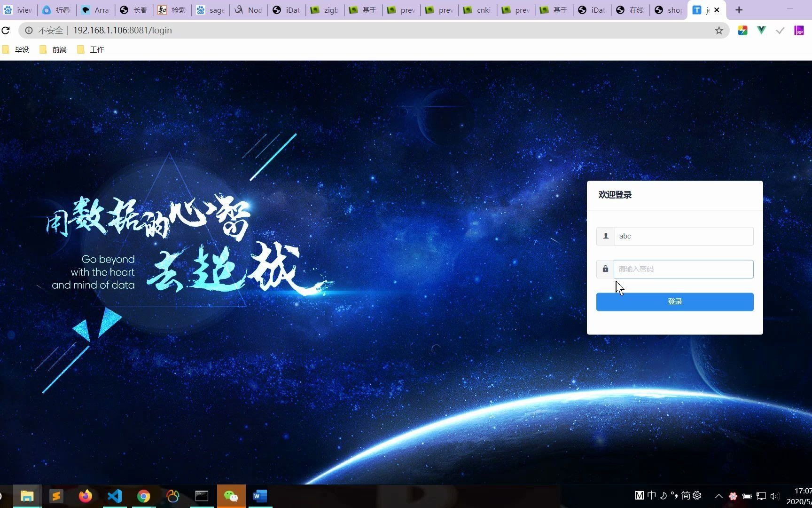Image resolution: width=812 pixels, height=508 pixels.
Task: Click the lock icon beside password field
Action: [x=605, y=269]
